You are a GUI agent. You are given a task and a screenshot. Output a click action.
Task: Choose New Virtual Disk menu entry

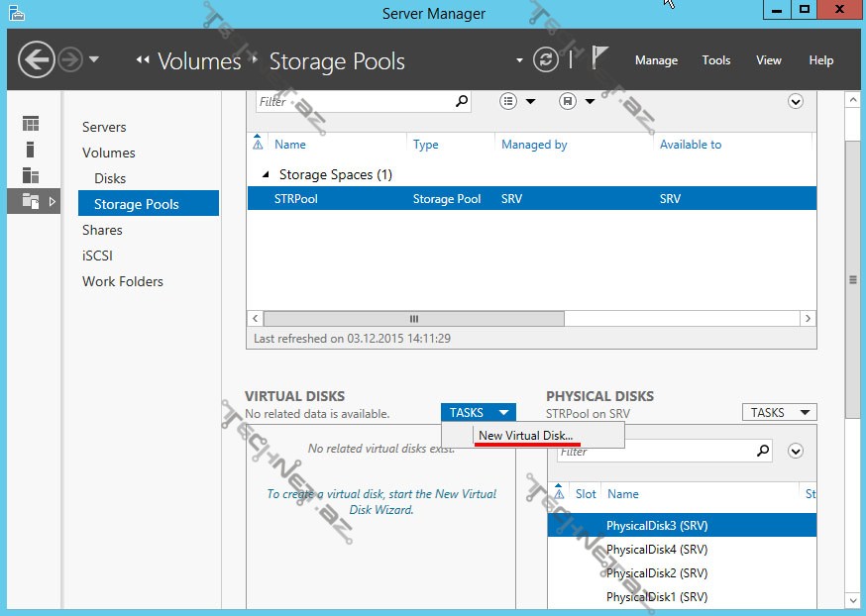525,436
